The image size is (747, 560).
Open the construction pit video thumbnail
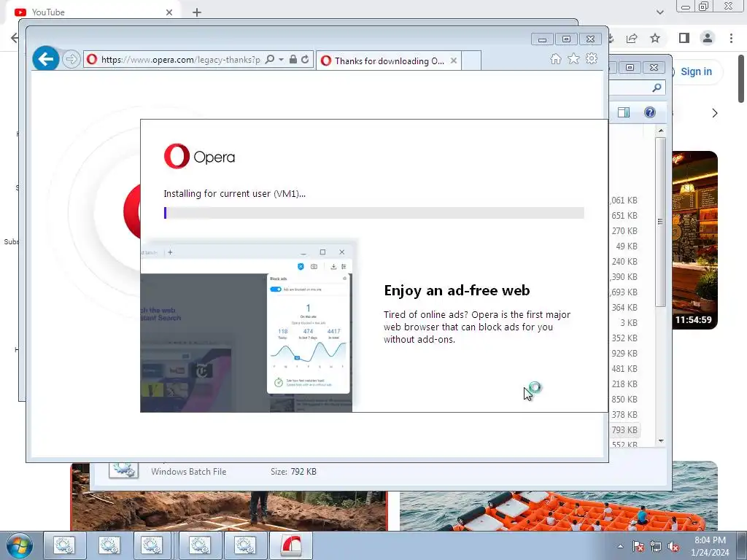point(228,510)
